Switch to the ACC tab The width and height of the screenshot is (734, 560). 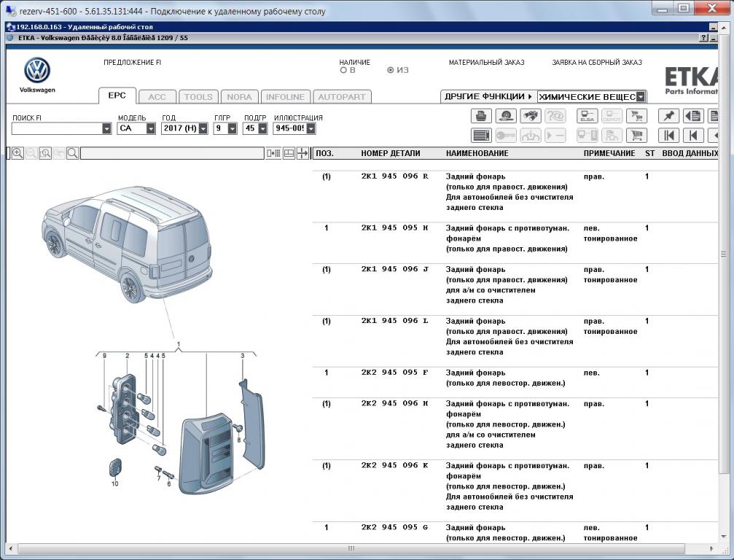(x=157, y=97)
